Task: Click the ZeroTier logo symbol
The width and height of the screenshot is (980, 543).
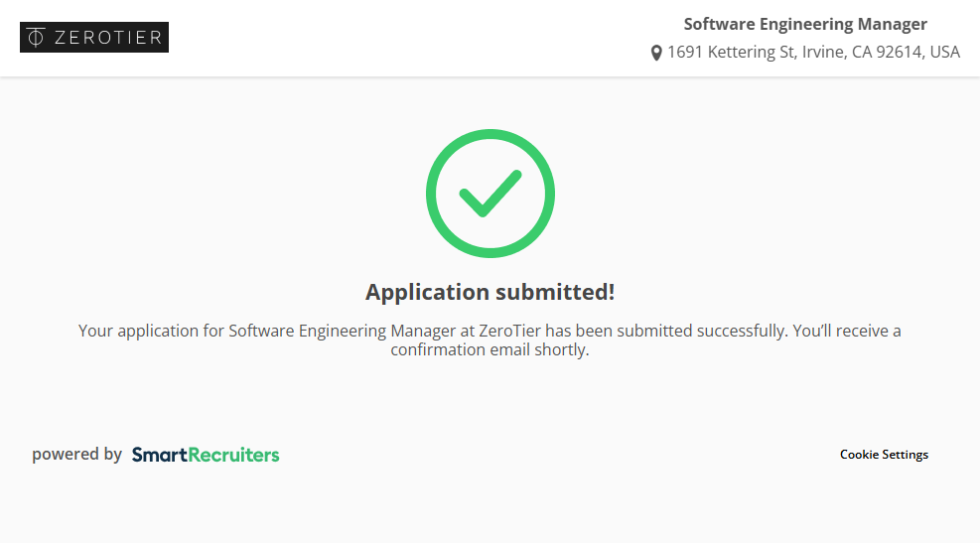Action: tap(36, 38)
